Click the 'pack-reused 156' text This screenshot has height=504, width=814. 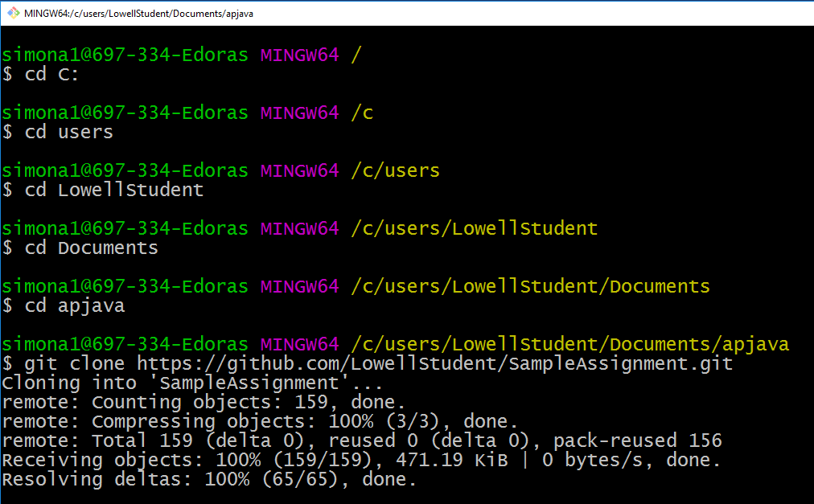coord(637,440)
